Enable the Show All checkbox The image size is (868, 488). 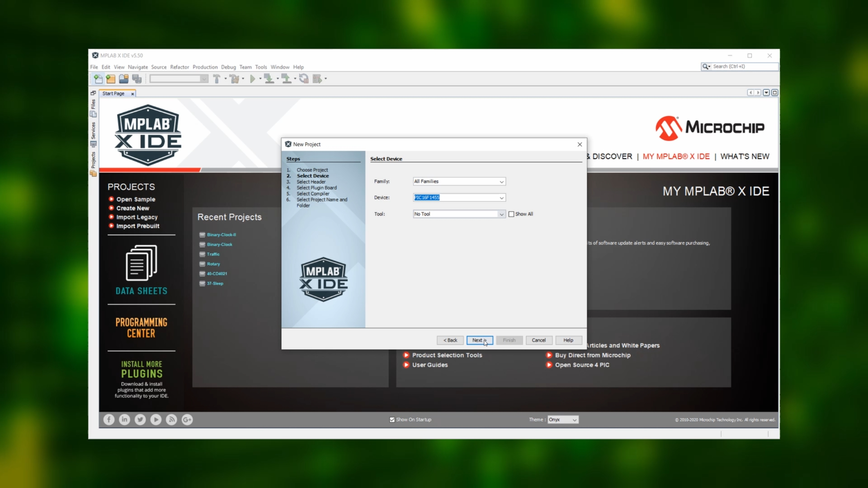[511, 214]
